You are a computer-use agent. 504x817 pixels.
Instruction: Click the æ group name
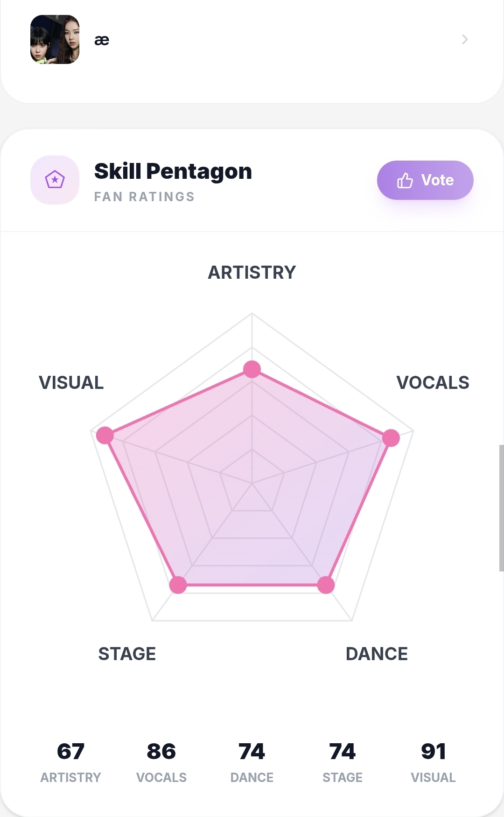(102, 40)
